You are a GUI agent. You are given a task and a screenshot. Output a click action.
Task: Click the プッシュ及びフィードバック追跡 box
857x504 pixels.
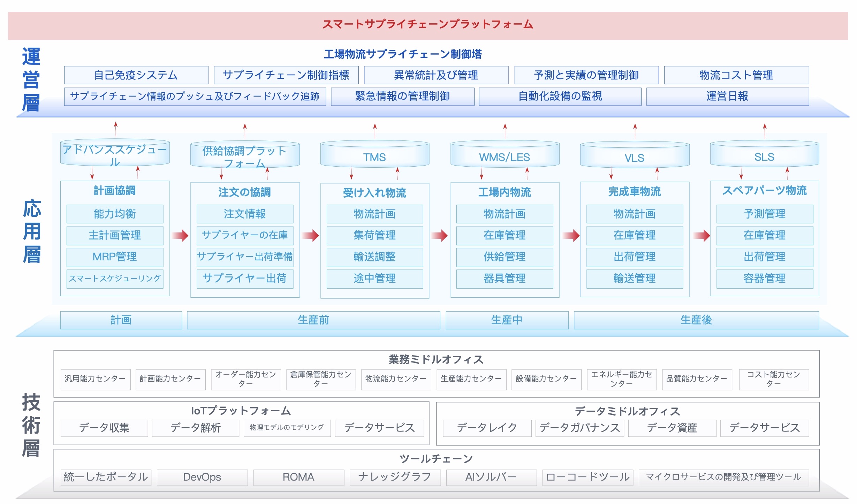point(195,96)
